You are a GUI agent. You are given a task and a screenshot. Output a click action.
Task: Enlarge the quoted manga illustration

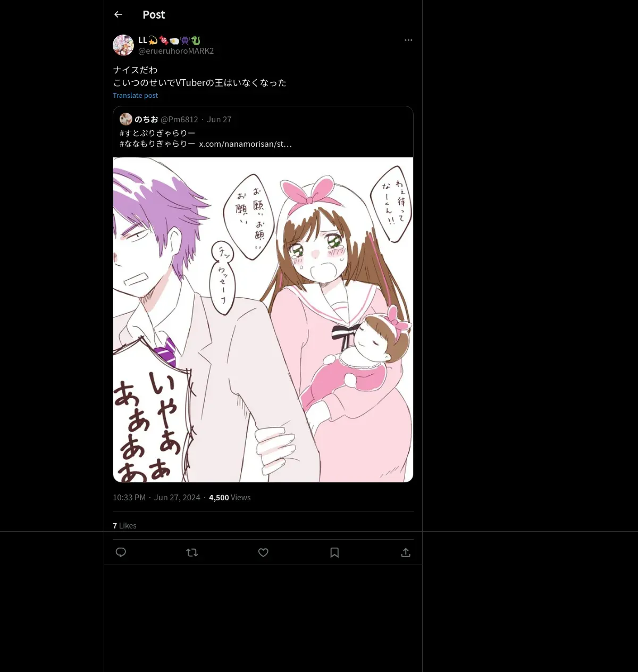263,320
